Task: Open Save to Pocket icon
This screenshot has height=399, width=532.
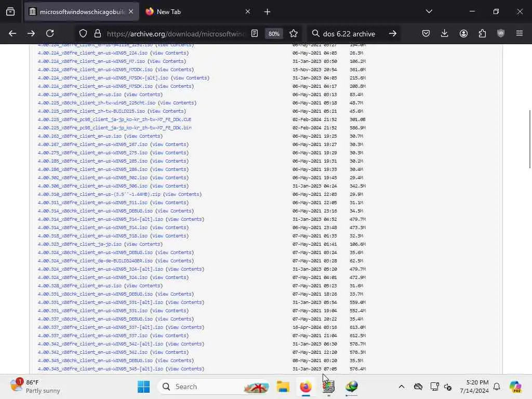Action: pyautogui.click(x=426, y=33)
